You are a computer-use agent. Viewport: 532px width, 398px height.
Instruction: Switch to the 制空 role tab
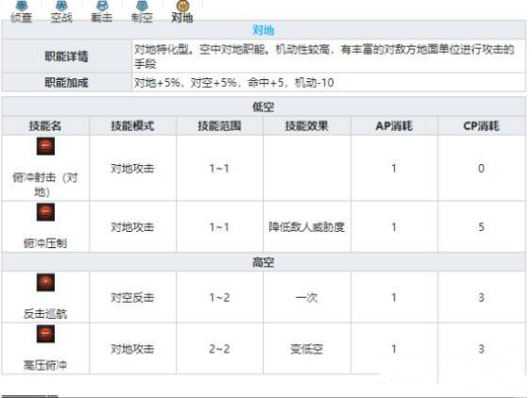click(x=141, y=12)
